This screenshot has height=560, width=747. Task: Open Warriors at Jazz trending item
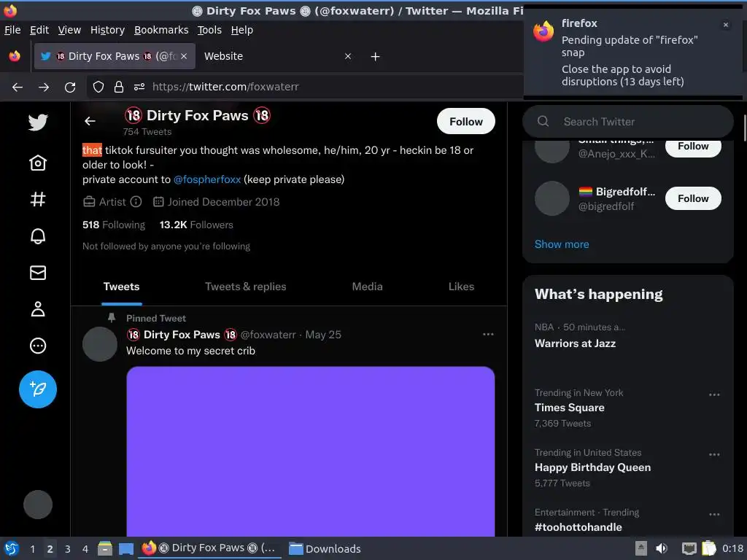(575, 343)
